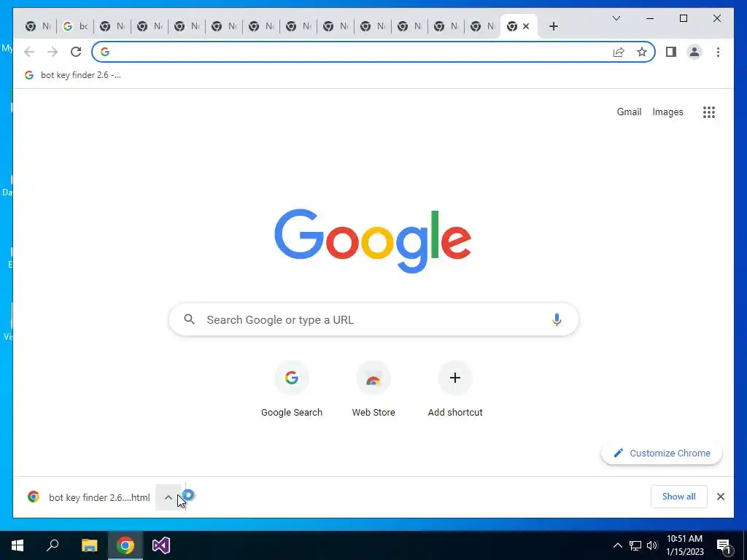Open the Chrome profile menu

[694, 52]
